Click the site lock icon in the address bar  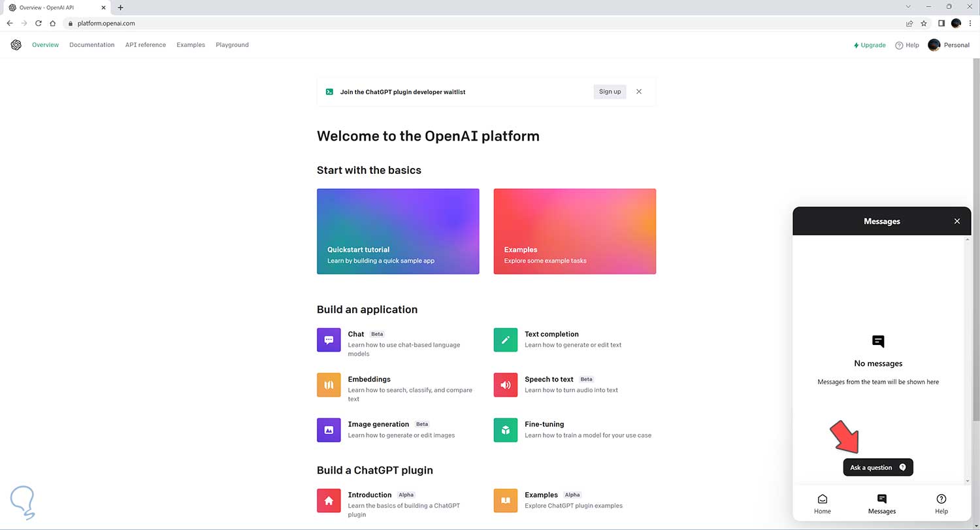(x=71, y=23)
